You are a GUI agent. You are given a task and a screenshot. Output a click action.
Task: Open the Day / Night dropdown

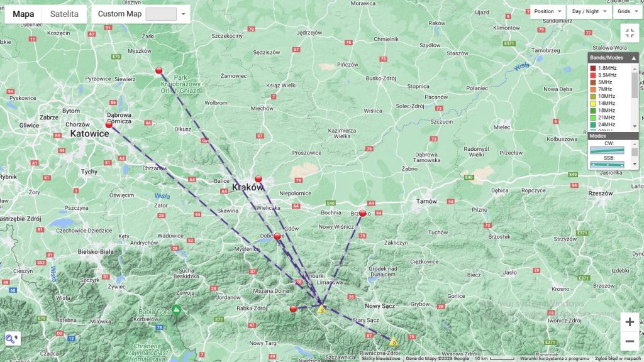(589, 11)
